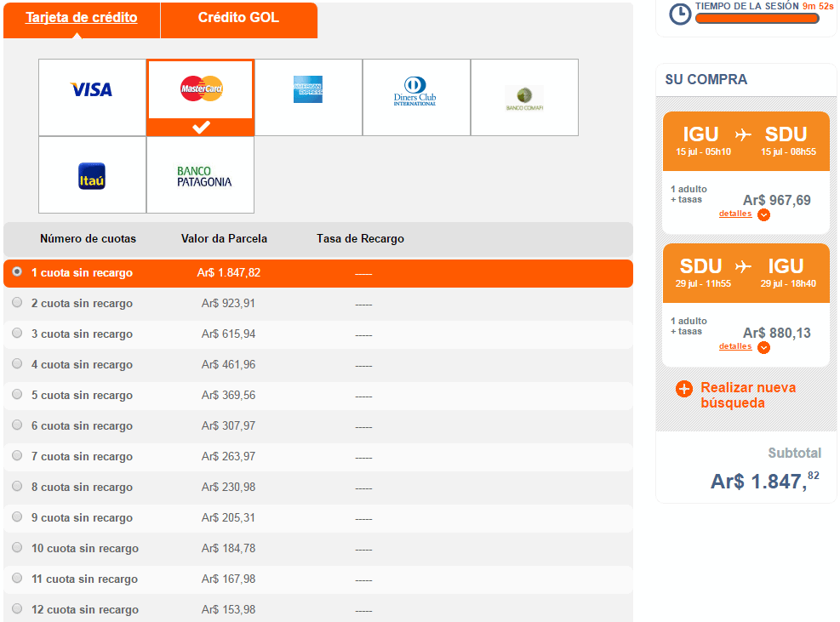Click the Ar$ 153,98 installment value
The height and width of the screenshot is (622, 840).
point(228,609)
